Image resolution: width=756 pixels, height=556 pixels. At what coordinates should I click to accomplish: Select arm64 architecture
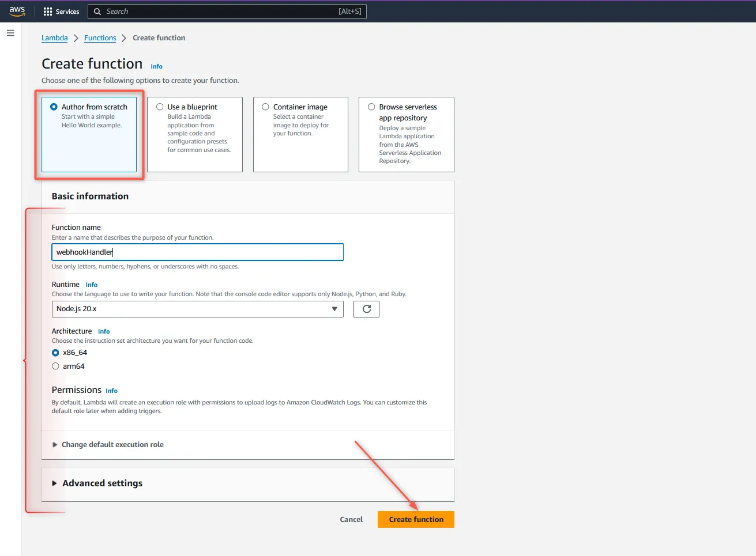55,366
